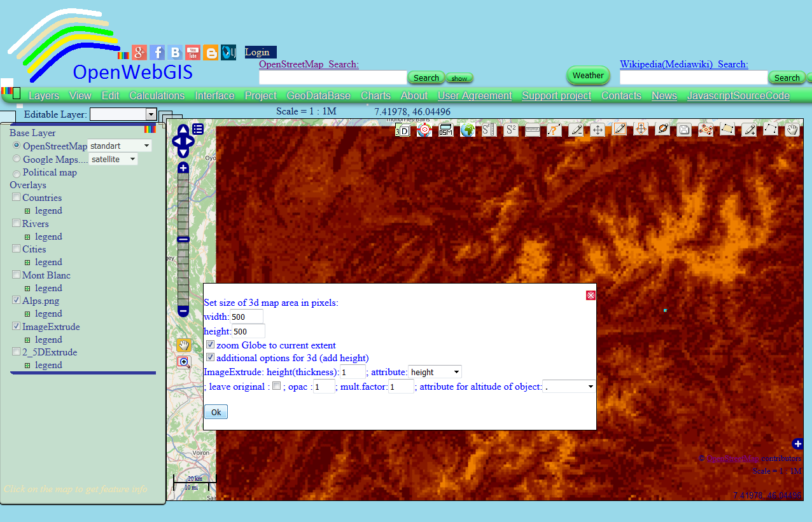This screenshot has width=812, height=522.
Task: Open the OpenStreetMap standart style dropdown
Action: pos(120,146)
